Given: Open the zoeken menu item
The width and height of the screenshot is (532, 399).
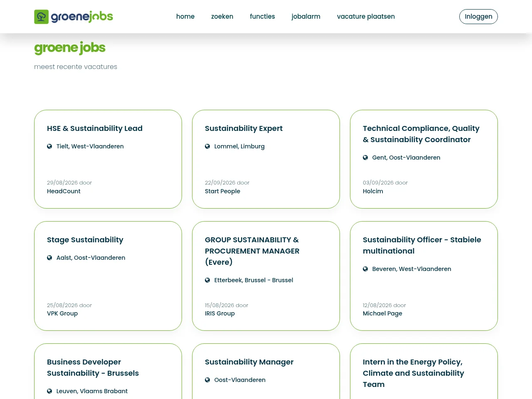Looking at the screenshot, I should (x=222, y=17).
